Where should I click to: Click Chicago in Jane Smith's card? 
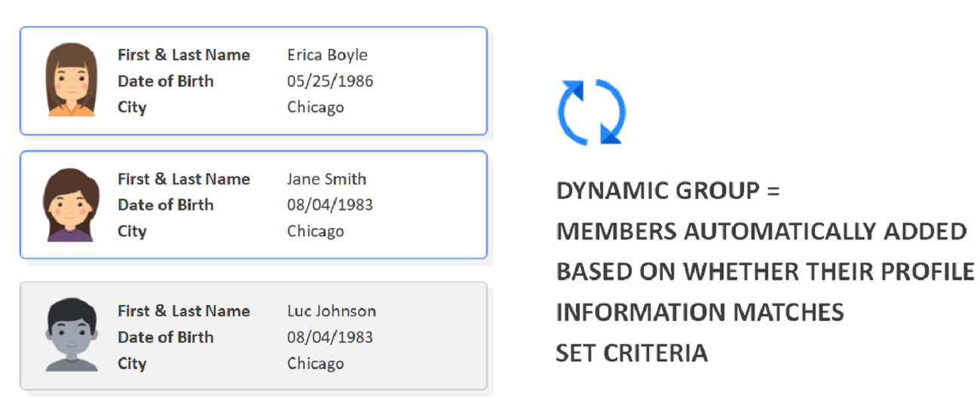(x=315, y=231)
